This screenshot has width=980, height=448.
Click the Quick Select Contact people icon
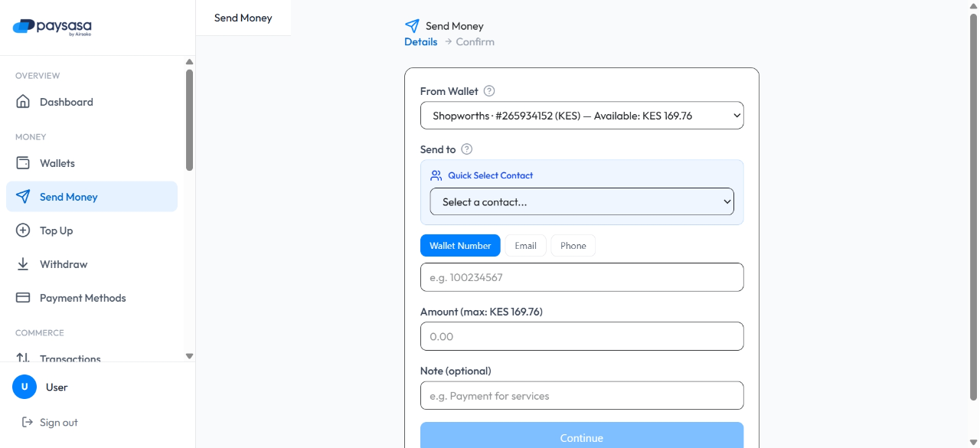[436, 175]
